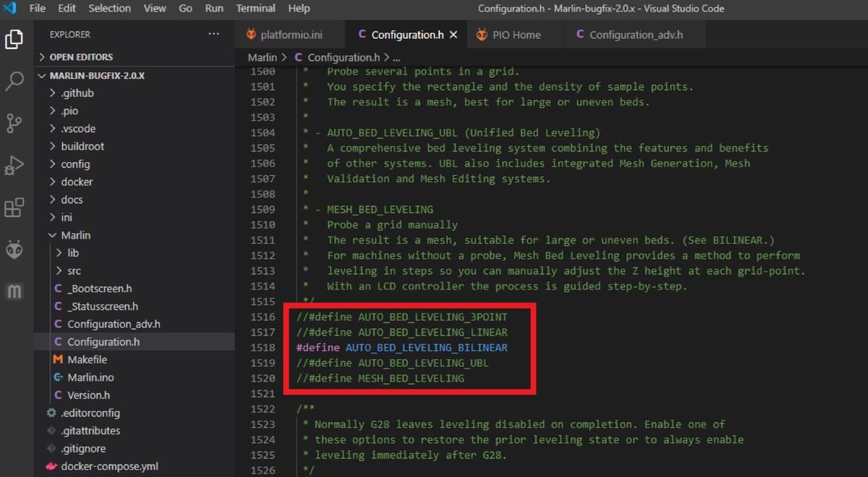Click line number 1516 in the gutter
The height and width of the screenshot is (477, 868).
[x=262, y=317]
